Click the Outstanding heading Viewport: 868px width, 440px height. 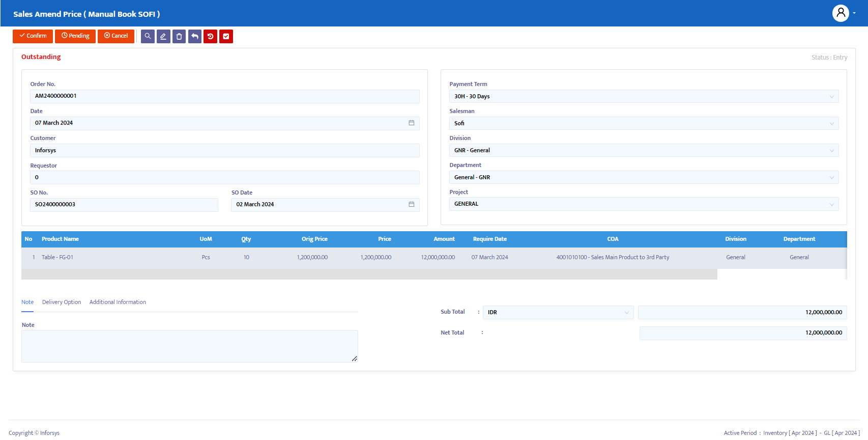(41, 57)
